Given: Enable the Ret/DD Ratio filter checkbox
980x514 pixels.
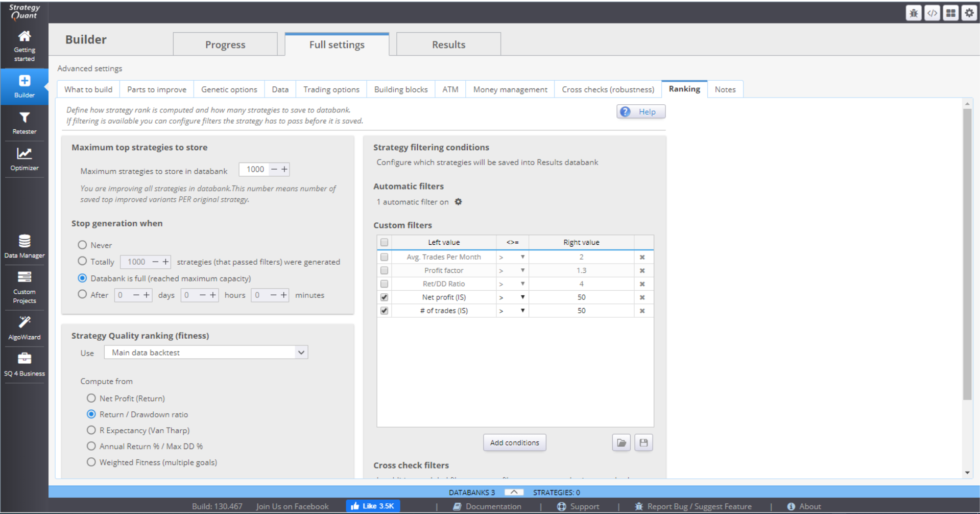Looking at the screenshot, I should click(384, 284).
